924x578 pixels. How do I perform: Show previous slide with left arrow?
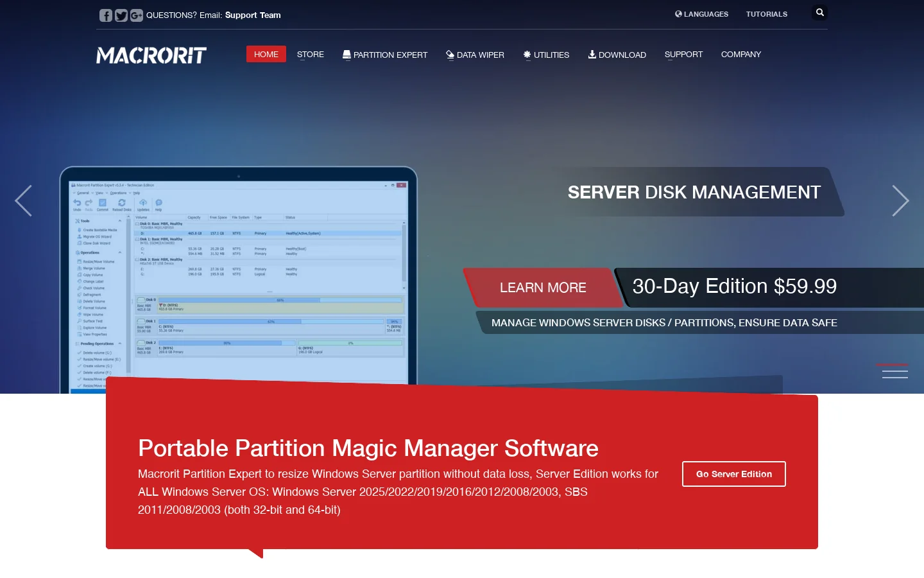23,201
